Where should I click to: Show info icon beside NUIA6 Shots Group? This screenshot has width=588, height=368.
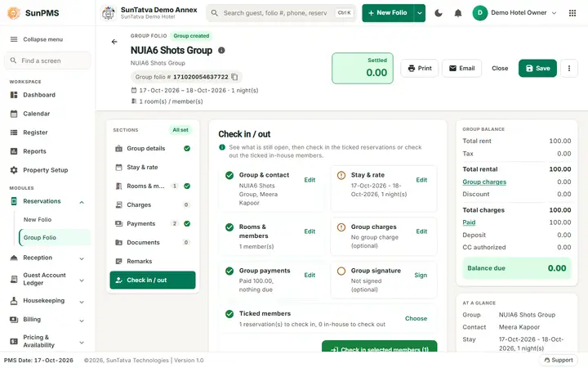[221, 50]
